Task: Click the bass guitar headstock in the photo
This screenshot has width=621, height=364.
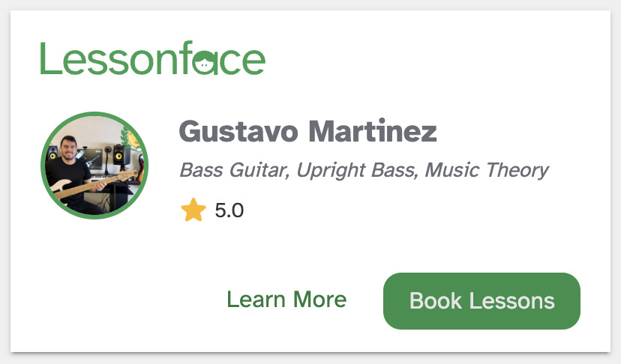Action: point(129,175)
